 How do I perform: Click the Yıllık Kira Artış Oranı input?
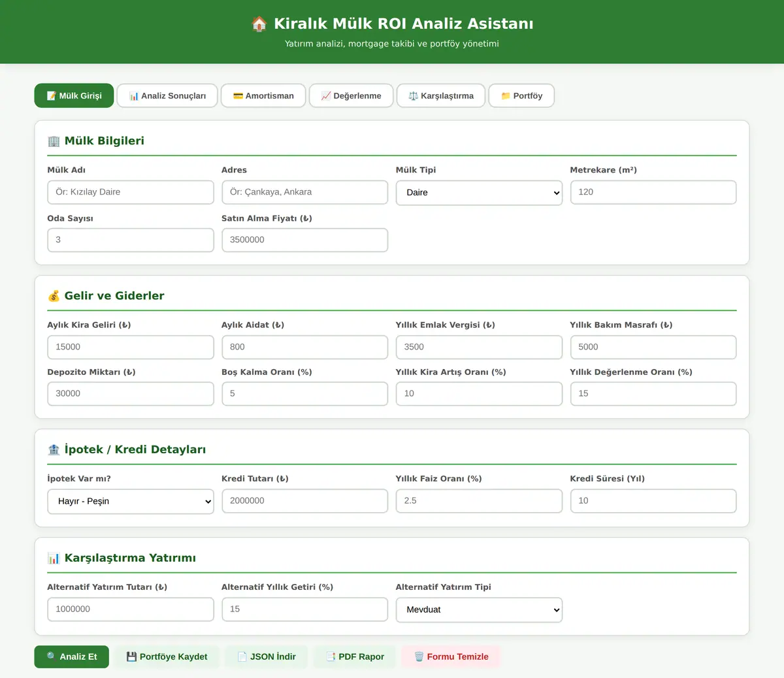tap(479, 394)
